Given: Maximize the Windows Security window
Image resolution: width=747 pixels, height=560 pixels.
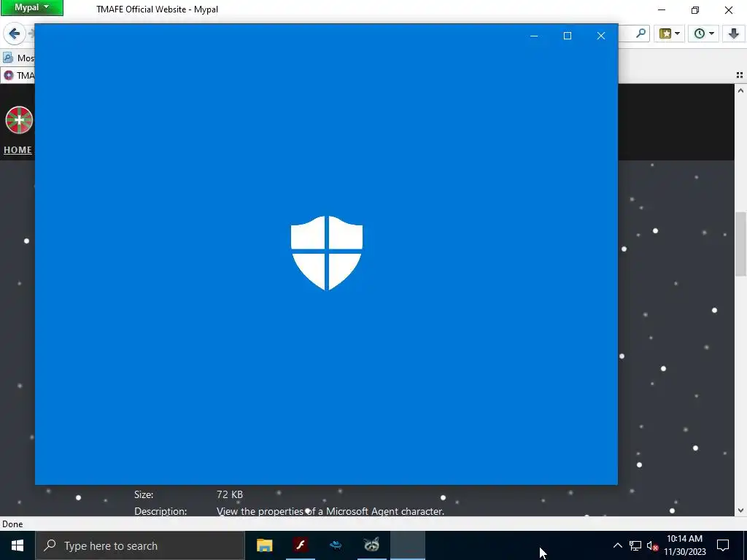Looking at the screenshot, I should pyautogui.click(x=568, y=36).
